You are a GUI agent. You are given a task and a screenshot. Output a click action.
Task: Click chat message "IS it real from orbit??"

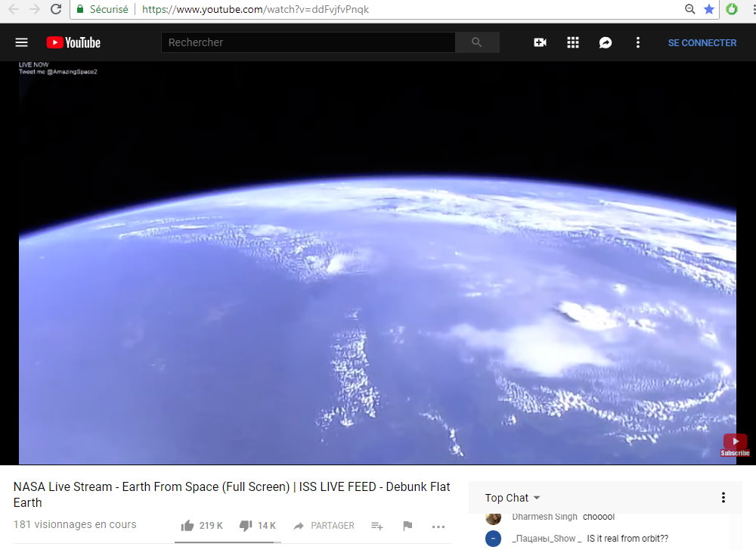(x=627, y=539)
